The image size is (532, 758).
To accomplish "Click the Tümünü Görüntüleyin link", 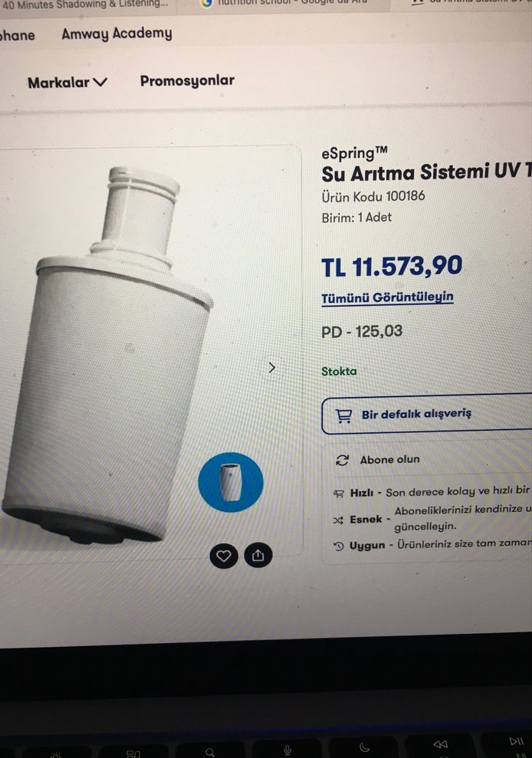I will pos(387,297).
